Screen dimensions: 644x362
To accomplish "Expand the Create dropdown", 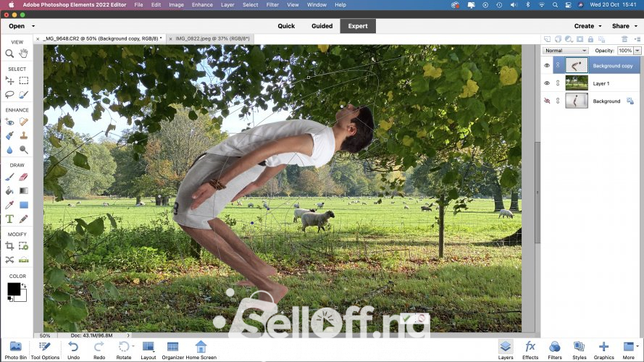I will coord(600,26).
